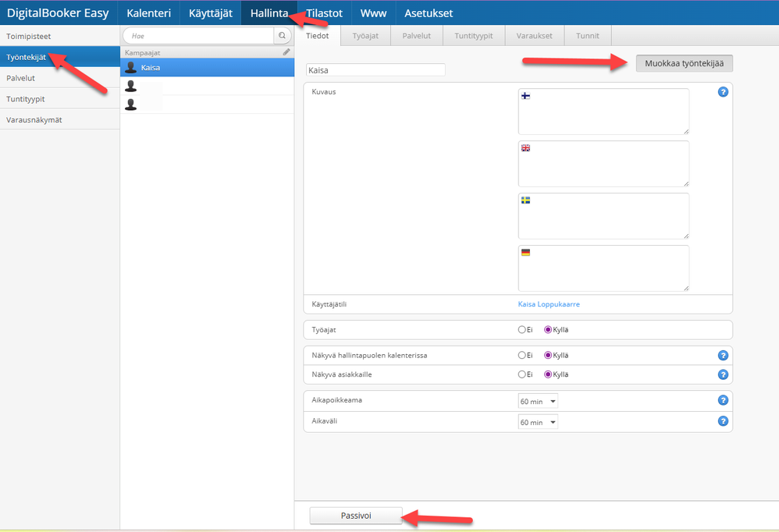Image resolution: width=779 pixels, height=532 pixels.
Task: Open help for Näkyvä hallintapuolen kalenterissa
Action: (x=723, y=356)
